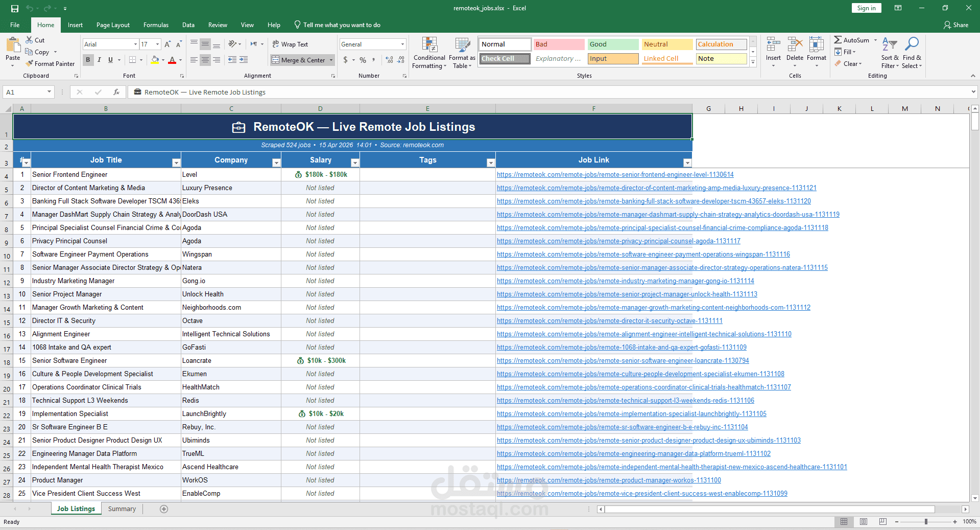Decrease font size with the smaller A
Screen dimensions: 980x530
point(179,44)
